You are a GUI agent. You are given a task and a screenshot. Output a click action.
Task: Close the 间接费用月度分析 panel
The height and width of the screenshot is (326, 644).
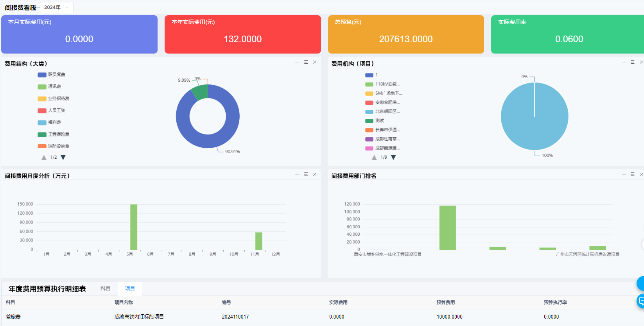[x=314, y=174]
